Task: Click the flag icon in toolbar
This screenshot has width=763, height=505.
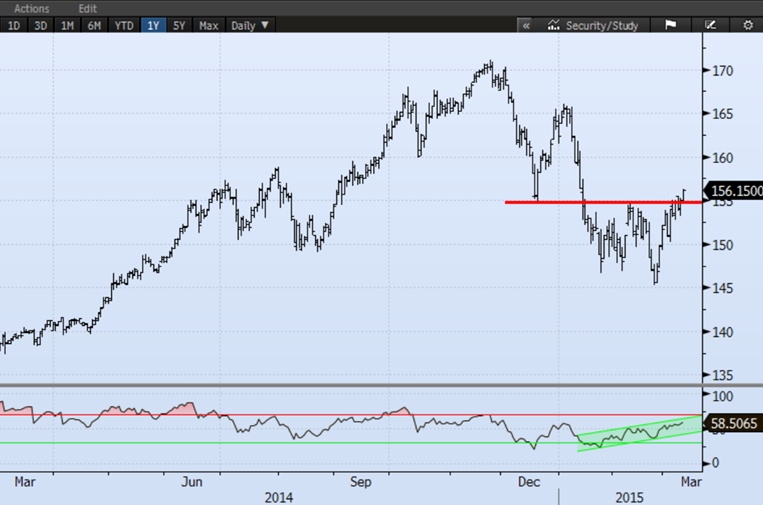Action: tap(671, 25)
